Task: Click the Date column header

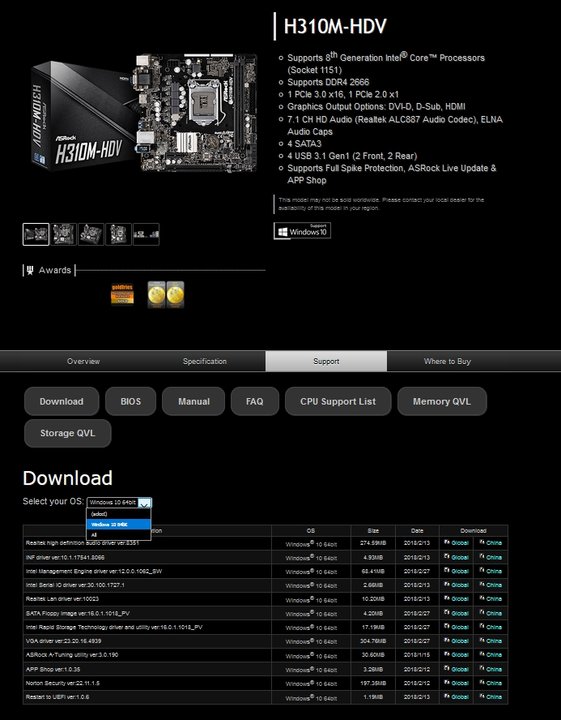Action: (417, 530)
